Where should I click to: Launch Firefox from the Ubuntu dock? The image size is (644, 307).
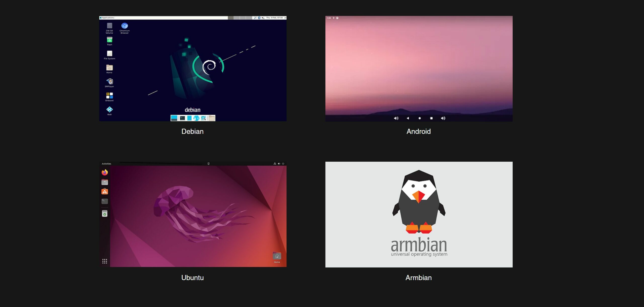105,172
